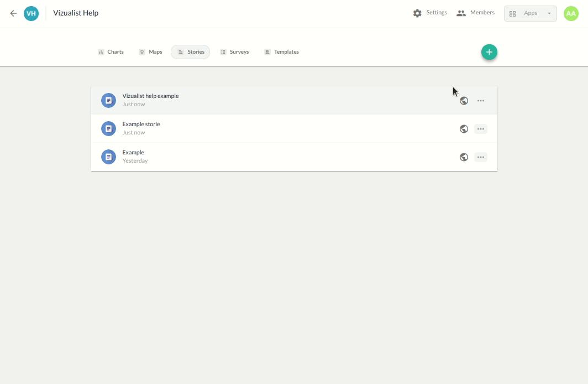Expand the Apps dropdown
This screenshot has height=384, width=588.
(x=530, y=13)
